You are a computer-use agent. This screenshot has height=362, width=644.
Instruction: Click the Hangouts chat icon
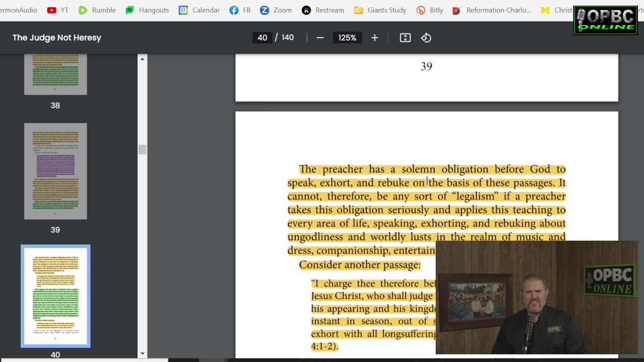[130, 10]
